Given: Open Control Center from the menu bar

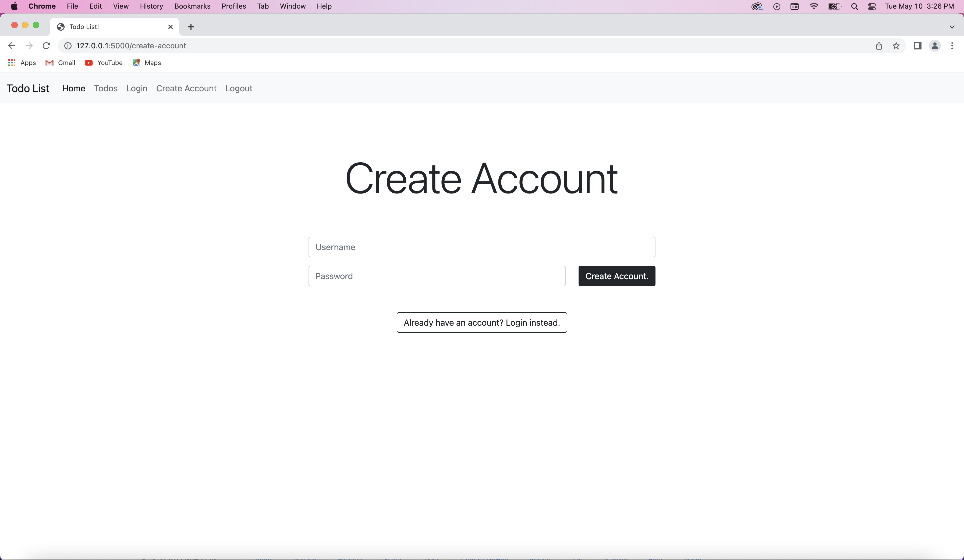Looking at the screenshot, I should 872,6.
